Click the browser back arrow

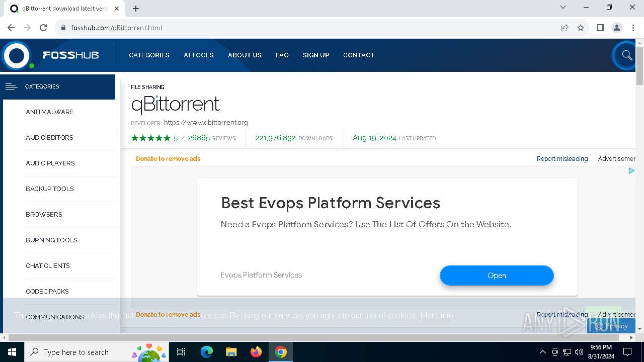click(11, 28)
